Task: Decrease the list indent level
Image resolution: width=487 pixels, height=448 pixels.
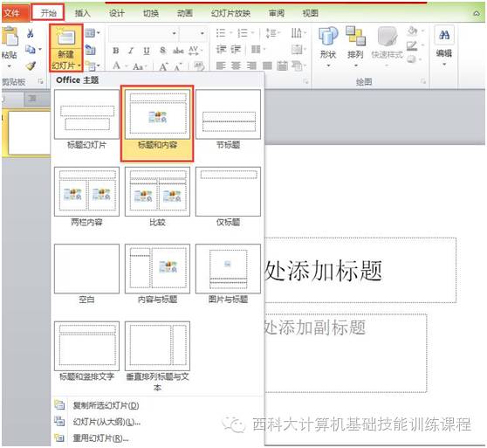Action: pyautogui.click(x=221, y=50)
